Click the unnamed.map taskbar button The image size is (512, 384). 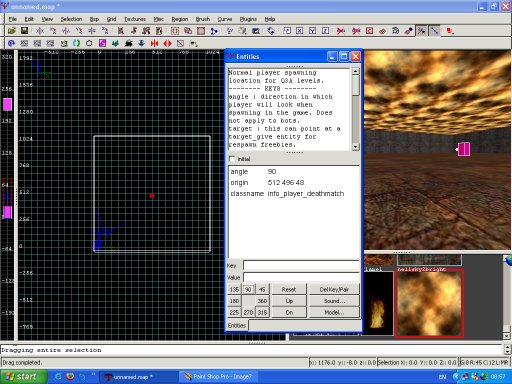click(x=139, y=377)
